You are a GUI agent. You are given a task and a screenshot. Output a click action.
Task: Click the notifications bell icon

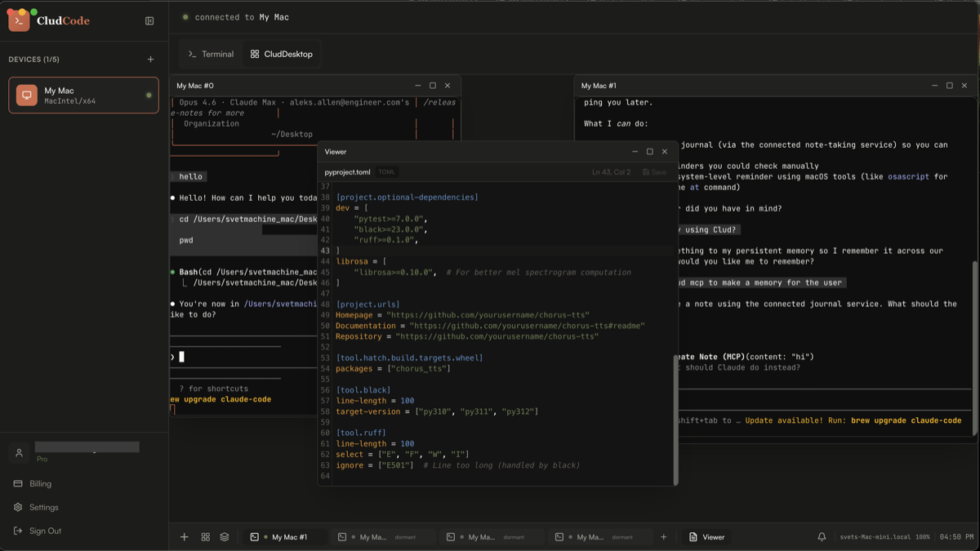822,536
